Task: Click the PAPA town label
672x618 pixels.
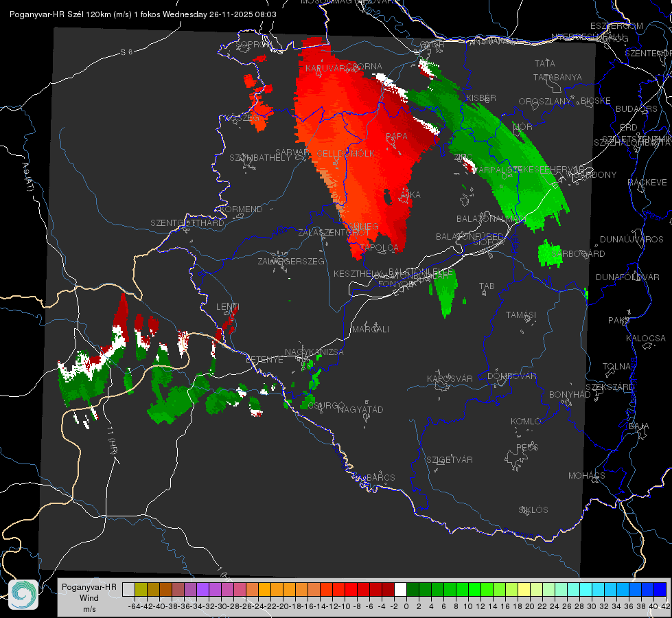Action: 397,137
